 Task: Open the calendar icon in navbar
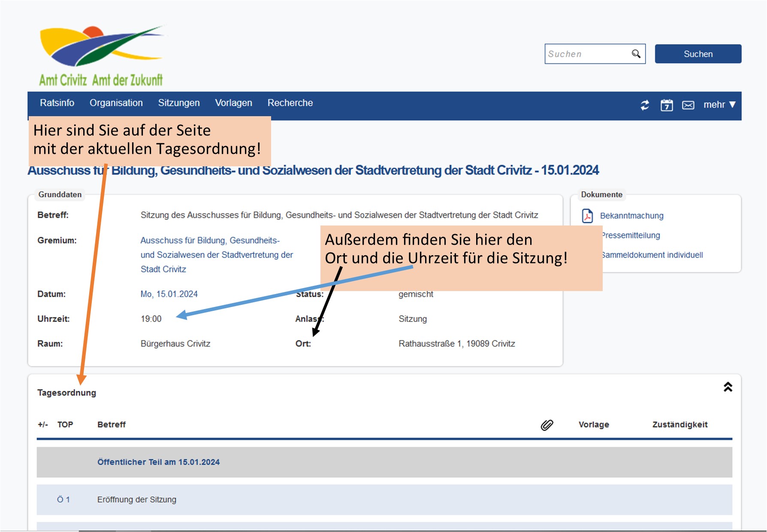point(666,105)
